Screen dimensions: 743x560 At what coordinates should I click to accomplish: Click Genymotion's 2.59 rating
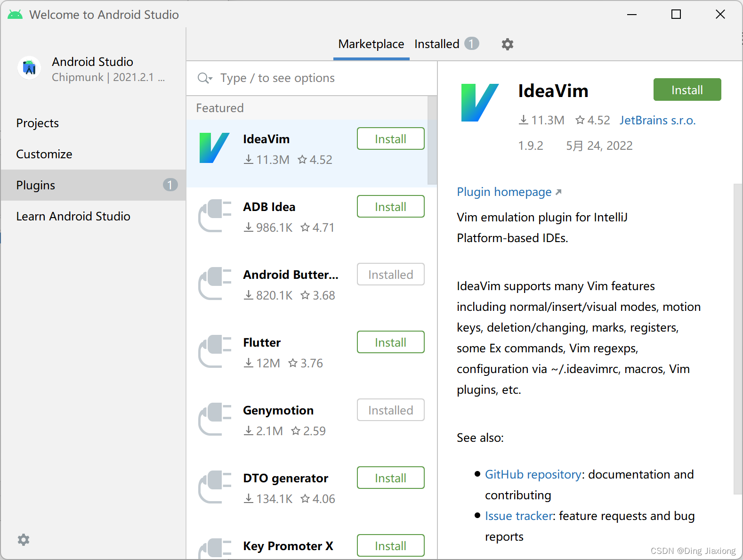[x=308, y=431]
